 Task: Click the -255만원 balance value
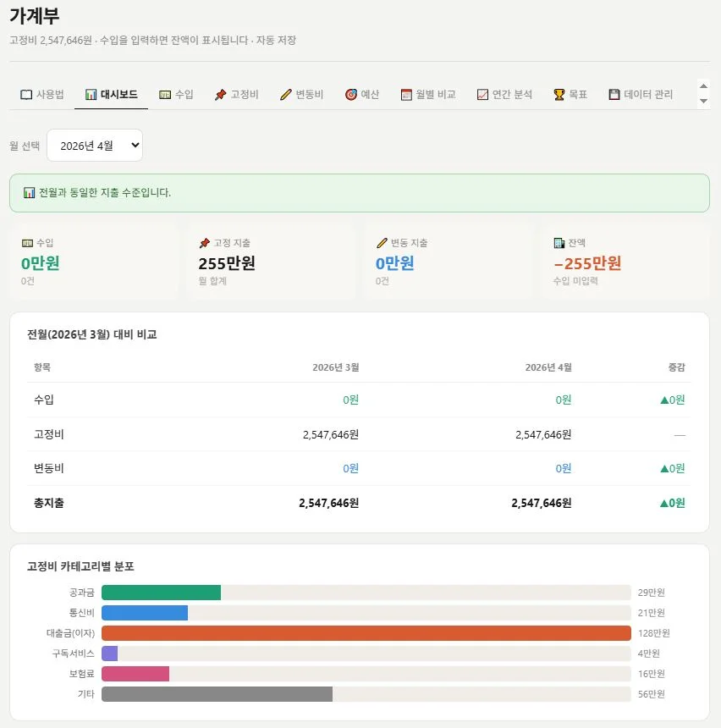587,263
